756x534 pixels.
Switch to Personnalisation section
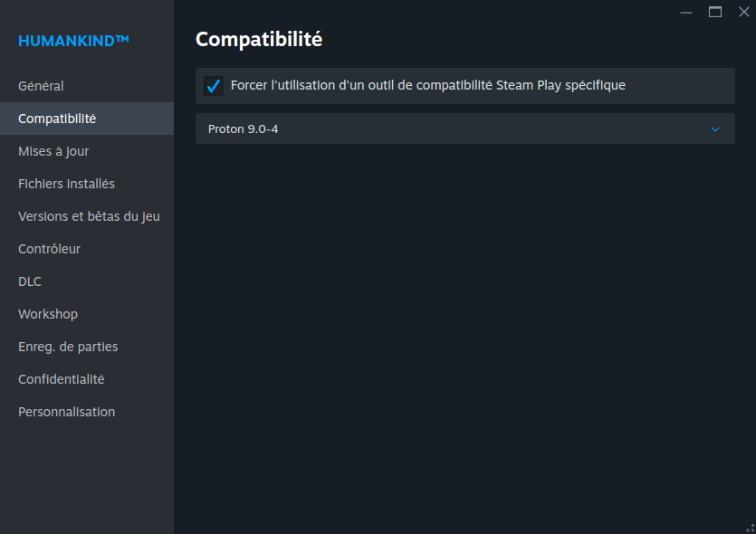click(x=87, y=412)
